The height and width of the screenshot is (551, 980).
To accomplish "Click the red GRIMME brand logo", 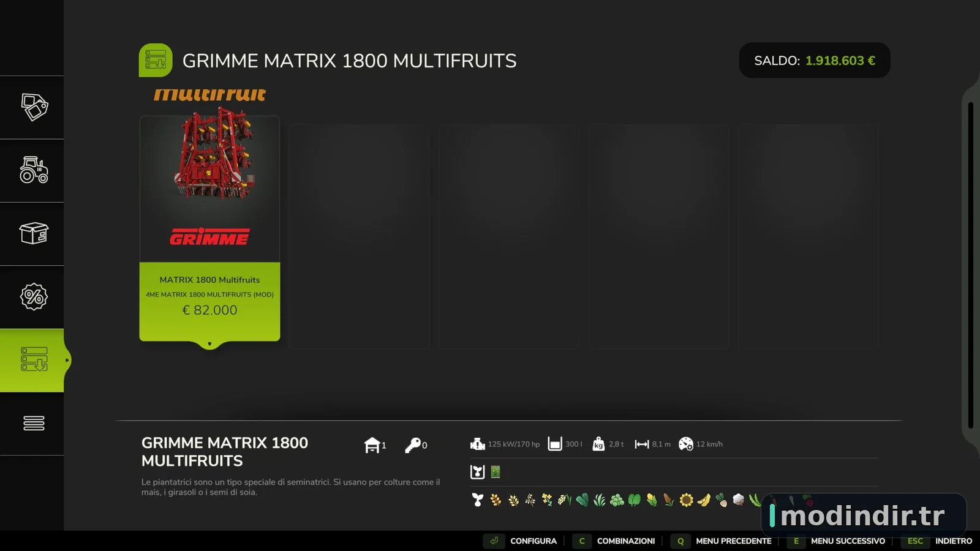I will [x=209, y=237].
